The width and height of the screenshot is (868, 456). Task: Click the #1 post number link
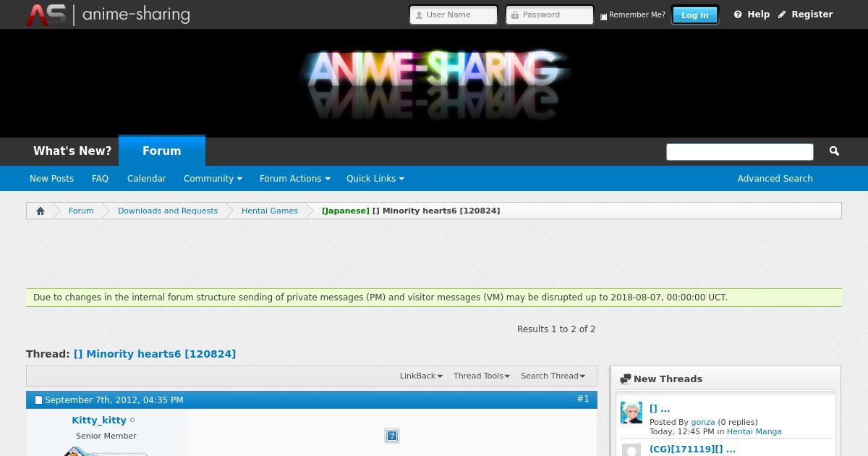(583, 399)
